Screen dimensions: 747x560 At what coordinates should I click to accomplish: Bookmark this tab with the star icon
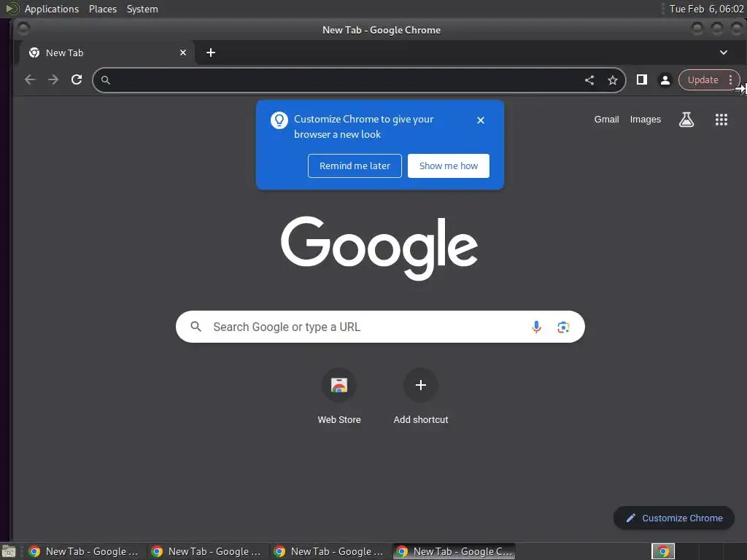pos(613,80)
